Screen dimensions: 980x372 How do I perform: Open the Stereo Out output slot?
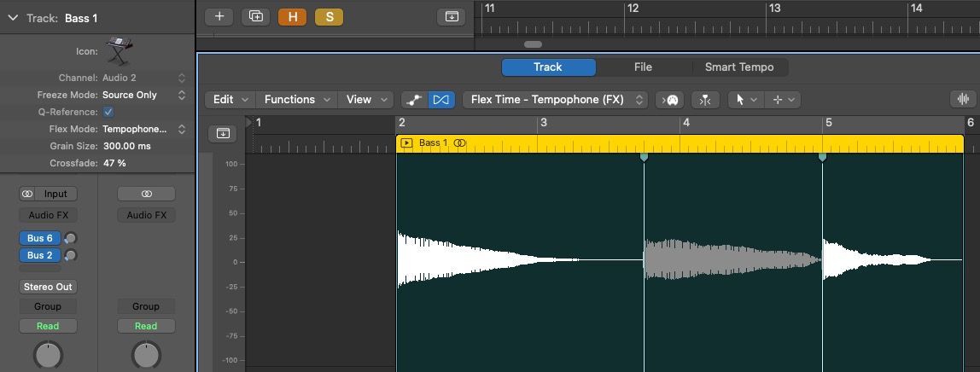click(48, 288)
